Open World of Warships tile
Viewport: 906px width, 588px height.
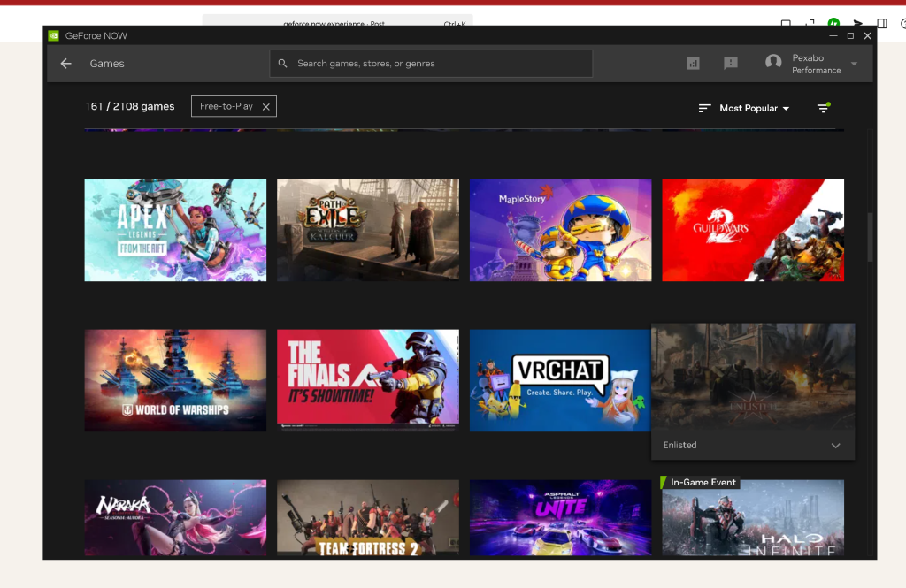pos(175,380)
